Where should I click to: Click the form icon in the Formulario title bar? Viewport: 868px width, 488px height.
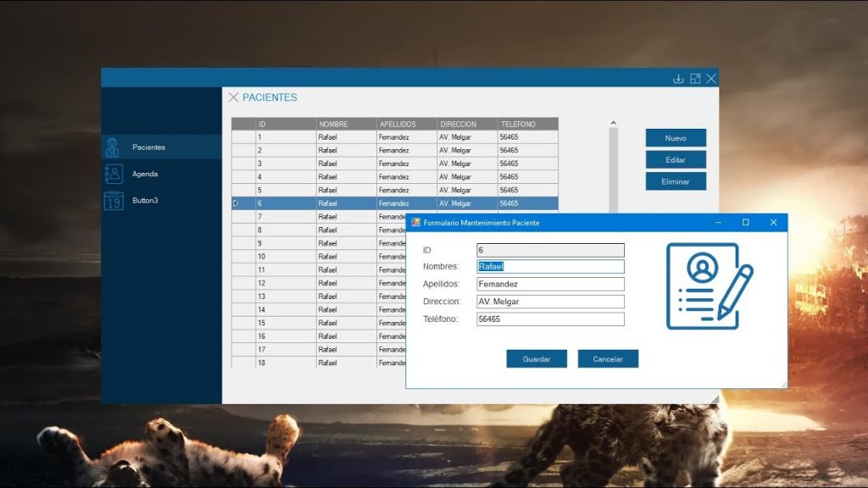click(x=415, y=222)
